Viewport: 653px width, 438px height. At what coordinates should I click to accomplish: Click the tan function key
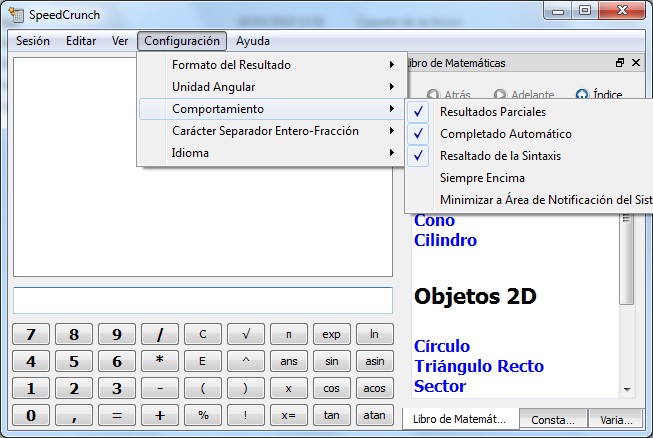pyautogui.click(x=331, y=415)
